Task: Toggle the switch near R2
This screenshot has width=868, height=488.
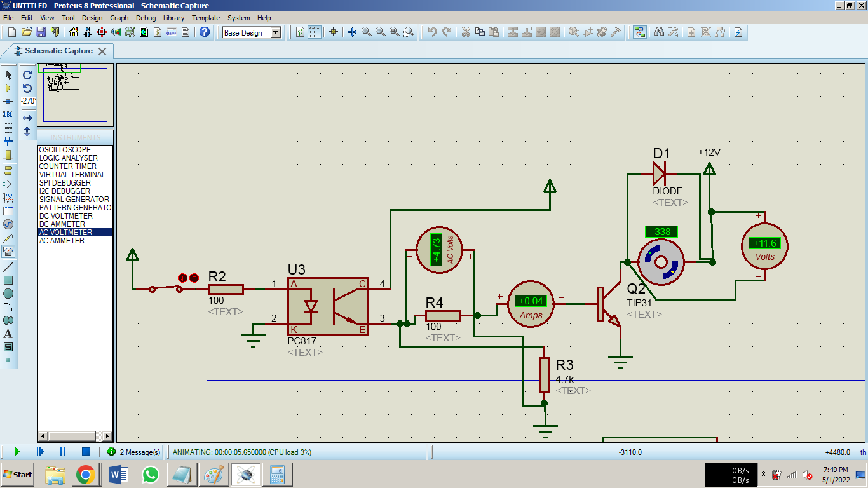Action: tap(165, 288)
